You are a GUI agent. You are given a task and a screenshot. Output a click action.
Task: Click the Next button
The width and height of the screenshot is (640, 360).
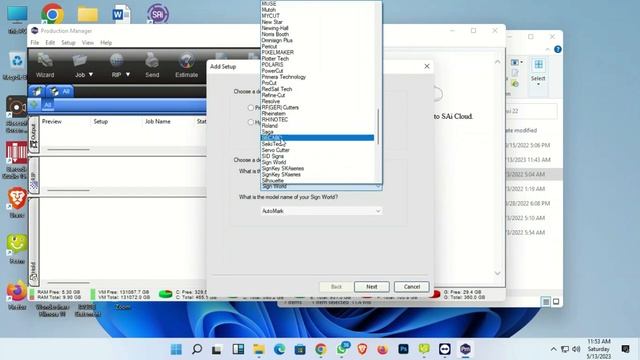tap(371, 287)
